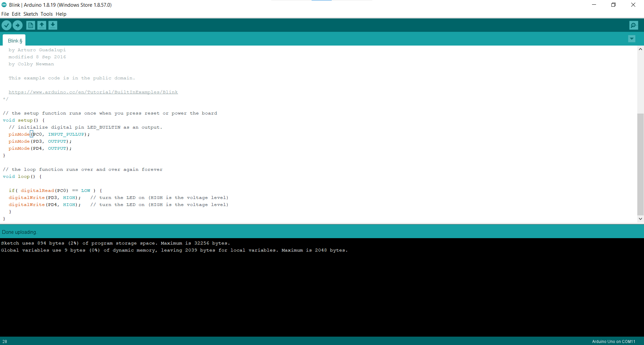The width and height of the screenshot is (644, 345).
Task: Click the 'void setup()' line
Action: [23, 120]
